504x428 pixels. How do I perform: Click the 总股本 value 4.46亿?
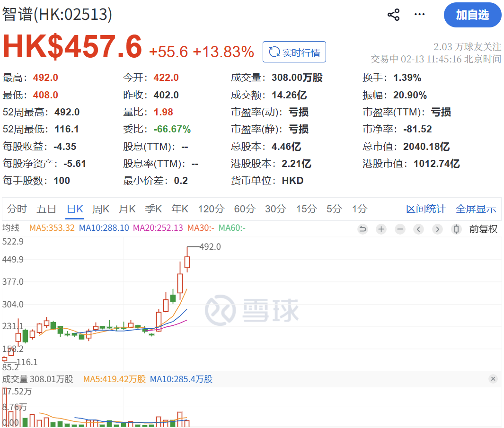(x=286, y=147)
